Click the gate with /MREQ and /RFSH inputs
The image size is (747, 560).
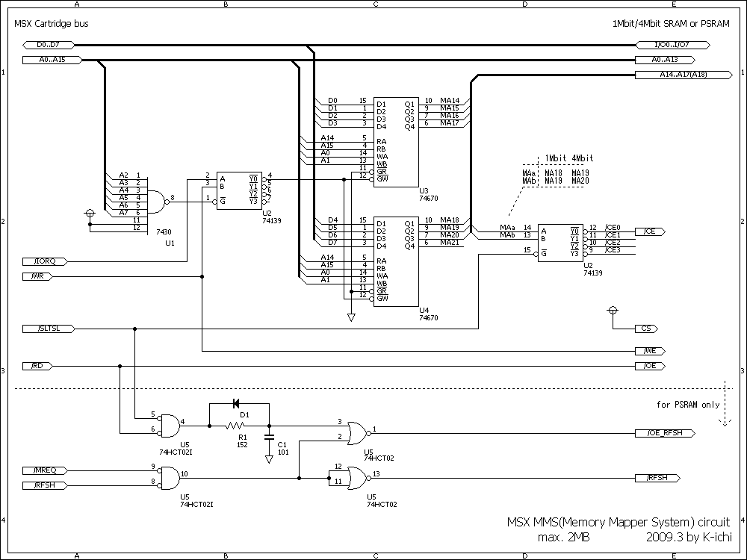pos(170,476)
